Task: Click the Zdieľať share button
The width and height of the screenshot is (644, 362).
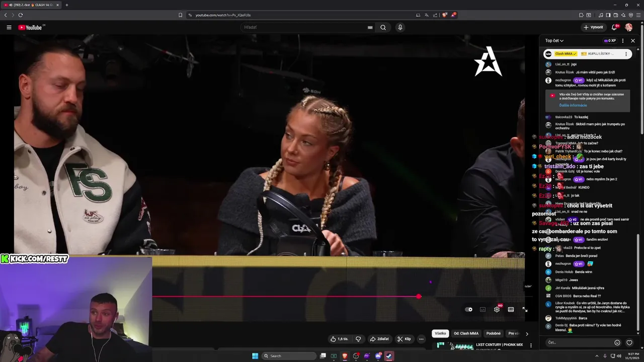Action: click(379, 339)
